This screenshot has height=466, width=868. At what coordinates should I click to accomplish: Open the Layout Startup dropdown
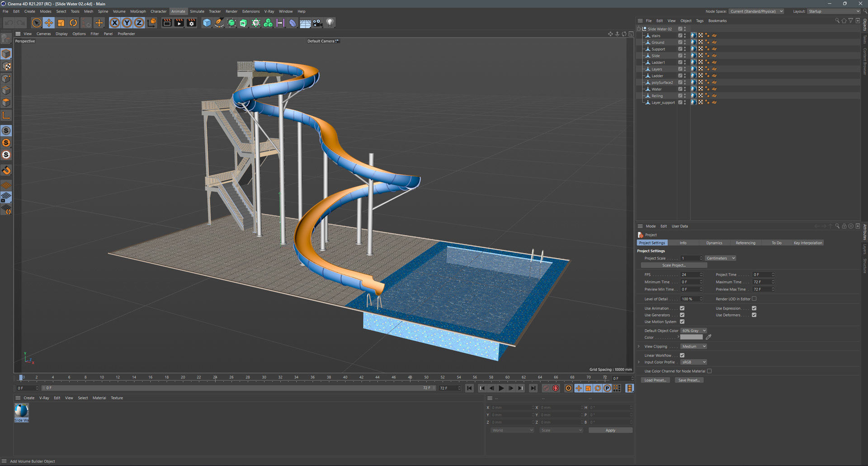[x=834, y=11]
